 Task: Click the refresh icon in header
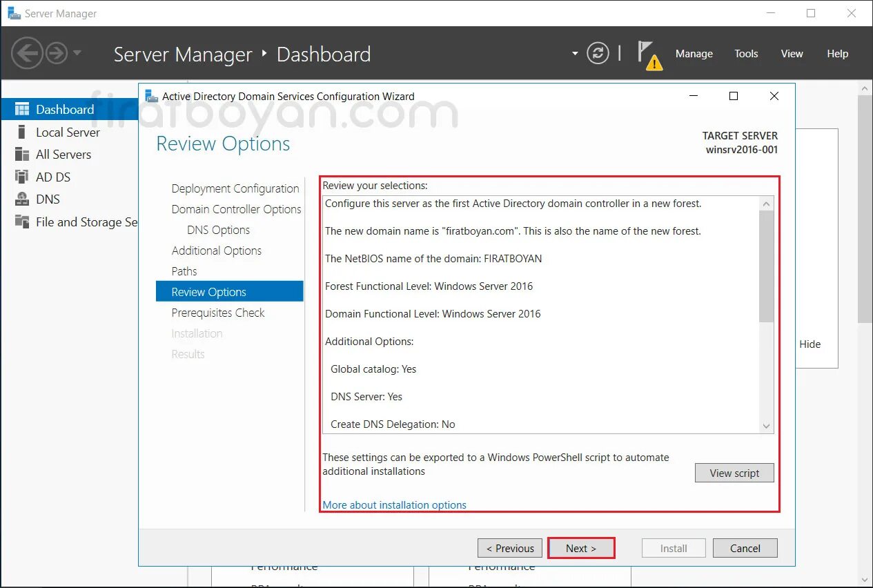598,53
